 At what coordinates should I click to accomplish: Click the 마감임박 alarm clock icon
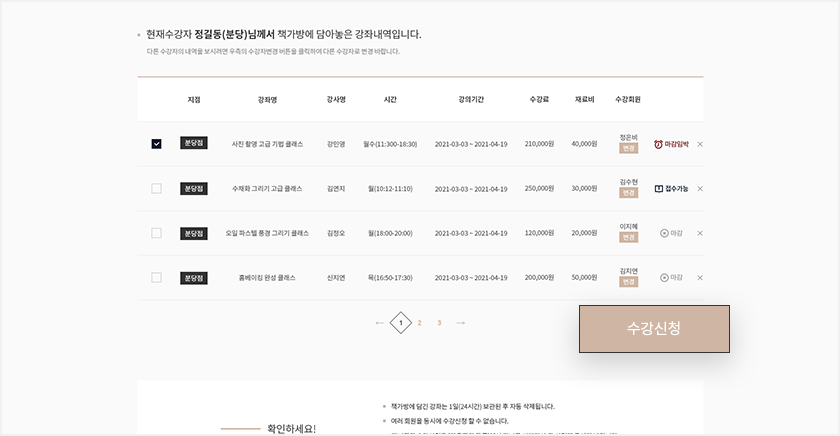[658, 144]
